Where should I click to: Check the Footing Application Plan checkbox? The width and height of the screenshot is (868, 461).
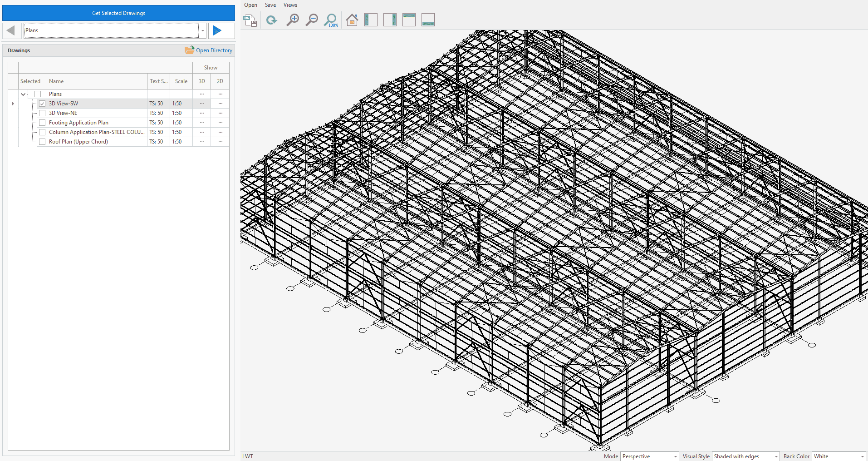42,123
